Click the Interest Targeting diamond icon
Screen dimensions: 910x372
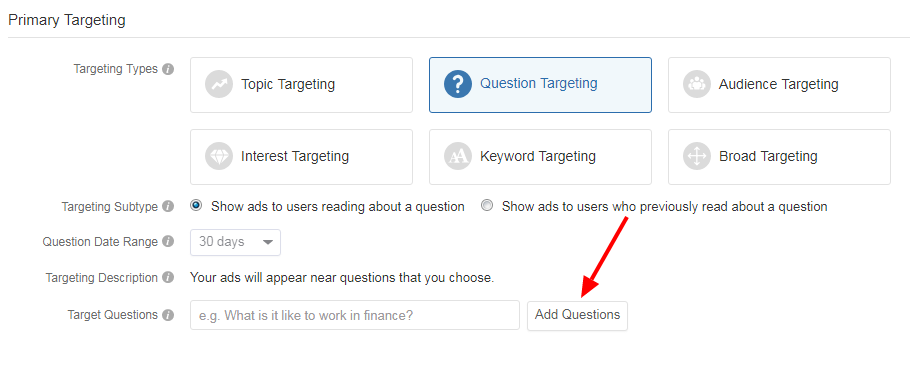219,157
